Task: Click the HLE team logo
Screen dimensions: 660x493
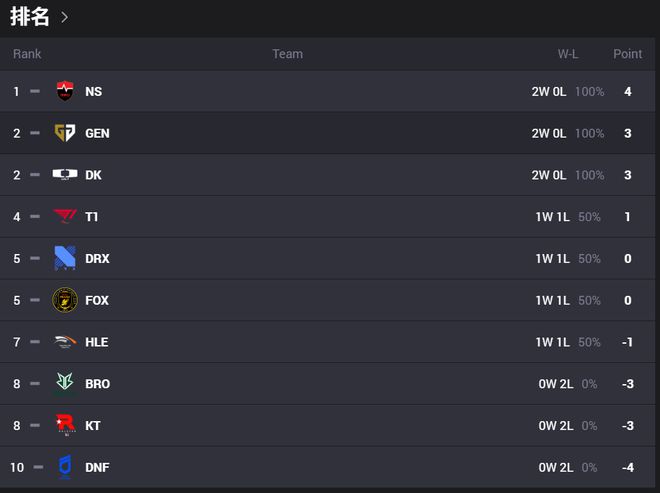Action: (x=65, y=341)
